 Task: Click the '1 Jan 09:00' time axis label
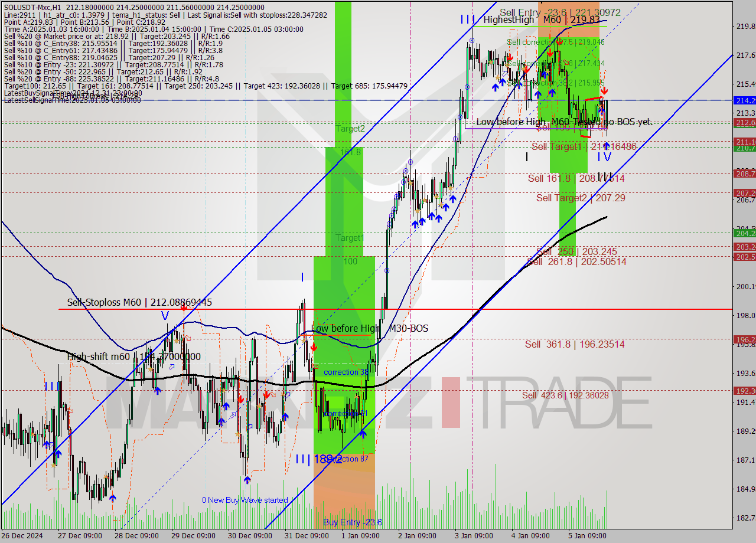point(360,536)
